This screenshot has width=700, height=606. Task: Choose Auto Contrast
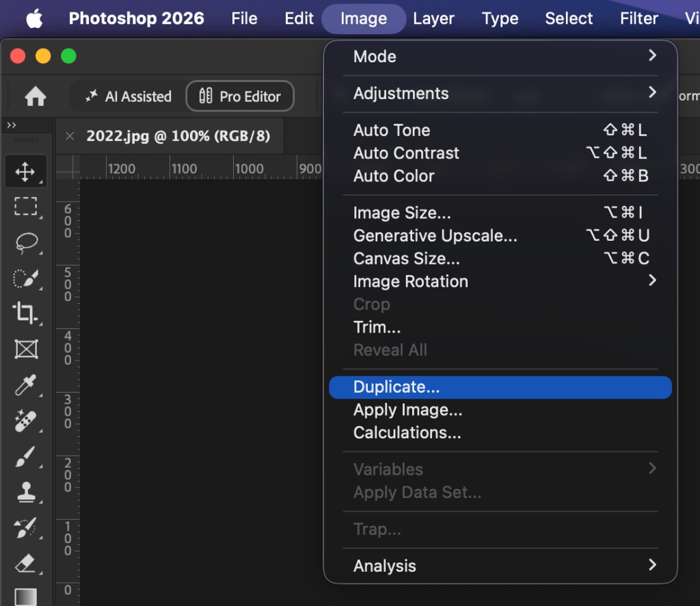pos(500,153)
